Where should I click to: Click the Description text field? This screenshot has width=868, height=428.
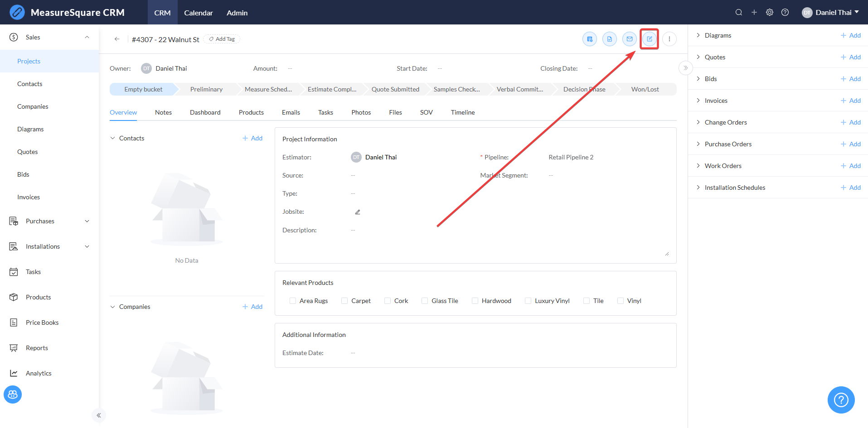click(509, 241)
